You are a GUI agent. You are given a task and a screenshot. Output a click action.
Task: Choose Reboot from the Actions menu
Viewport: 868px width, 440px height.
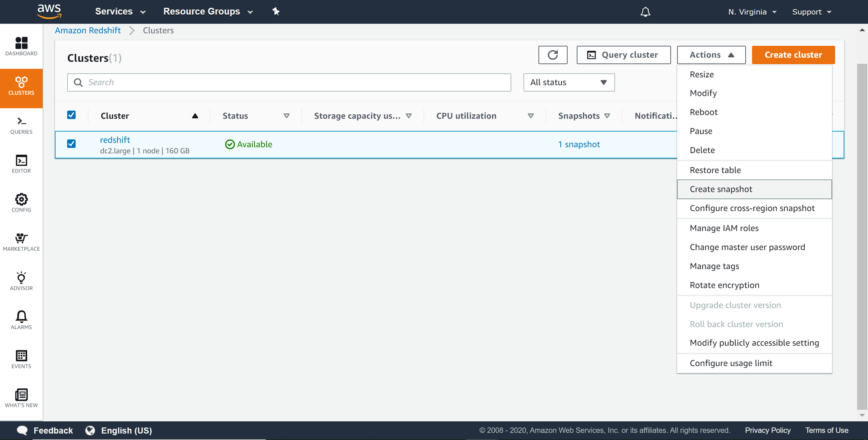pyautogui.click(x=704, y=112)
